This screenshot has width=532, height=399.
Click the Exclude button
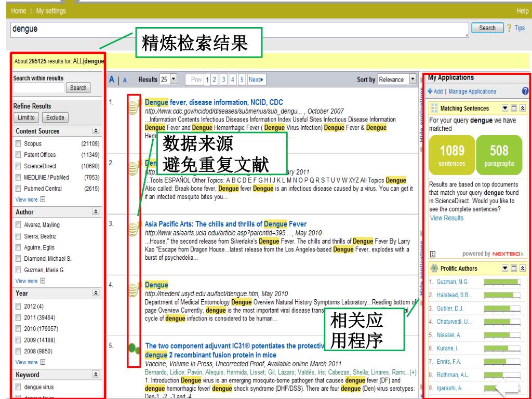55,117
